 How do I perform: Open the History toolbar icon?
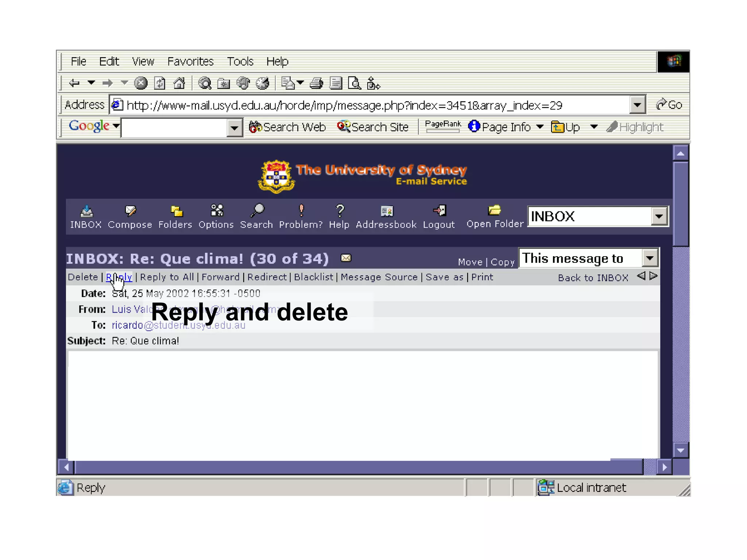pyautogui.click(x=262, y=83)
